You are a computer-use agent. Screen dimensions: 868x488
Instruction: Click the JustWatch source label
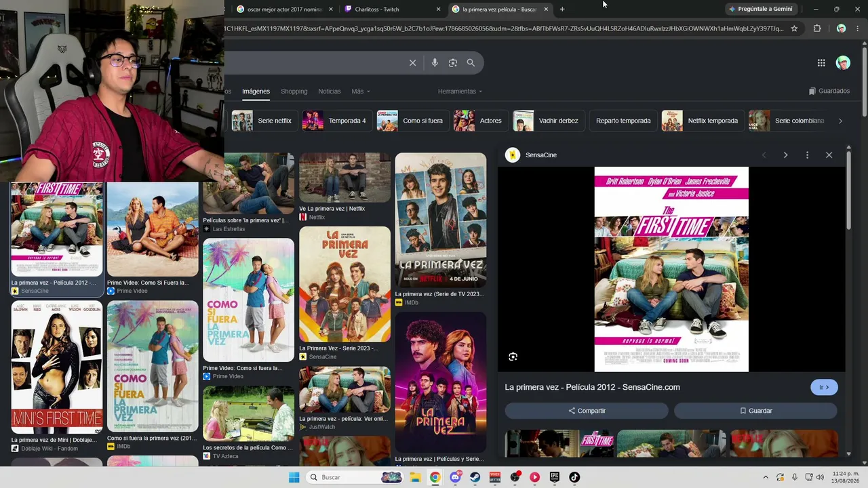[x=322, y=427]
